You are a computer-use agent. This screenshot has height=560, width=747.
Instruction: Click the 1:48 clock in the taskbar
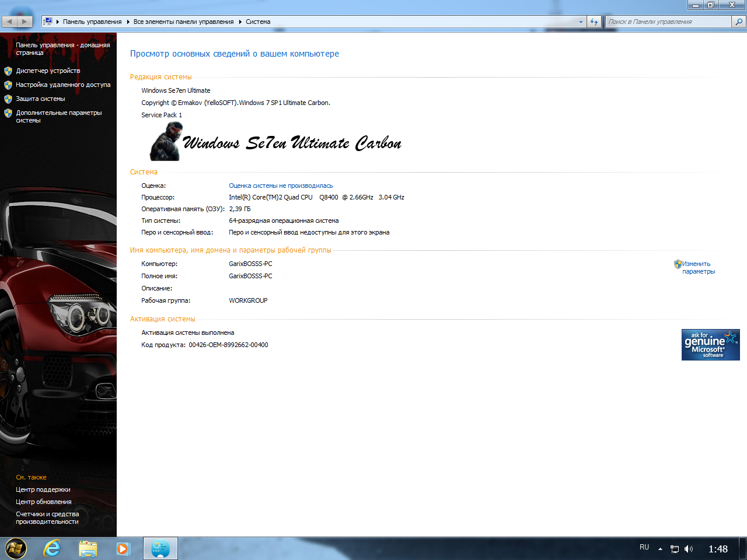[718, 549]
